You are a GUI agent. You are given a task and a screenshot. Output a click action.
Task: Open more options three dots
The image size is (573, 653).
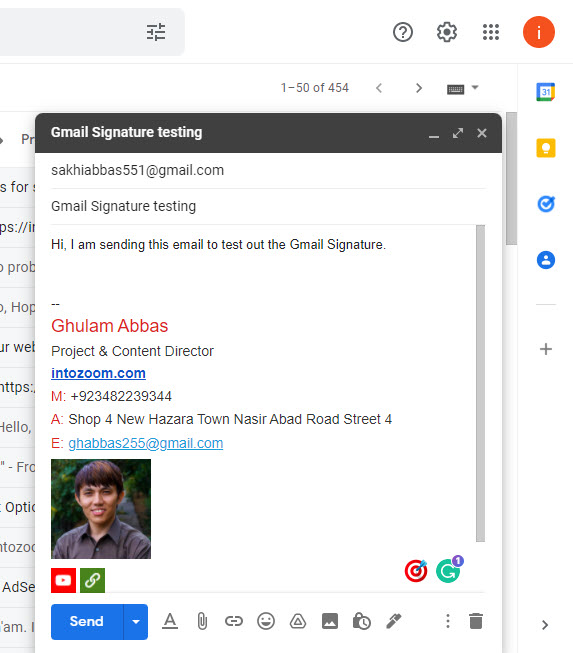click(x=448, y=621)
